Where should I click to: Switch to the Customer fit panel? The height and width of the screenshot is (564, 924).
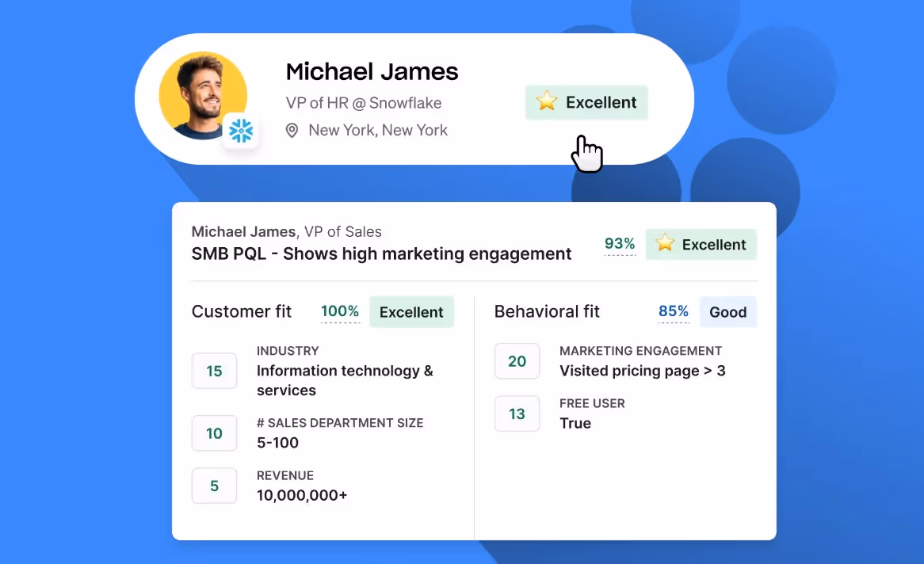click(x=241, y=311)
